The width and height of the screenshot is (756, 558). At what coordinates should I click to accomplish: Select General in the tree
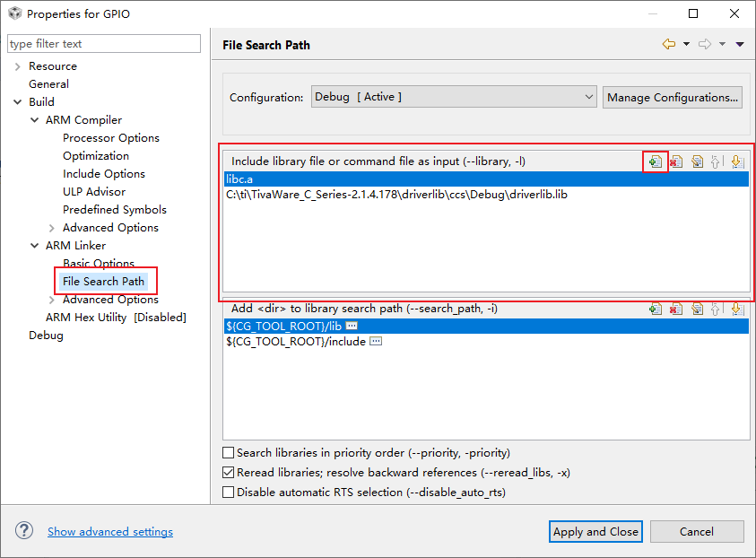click(48, 84)
